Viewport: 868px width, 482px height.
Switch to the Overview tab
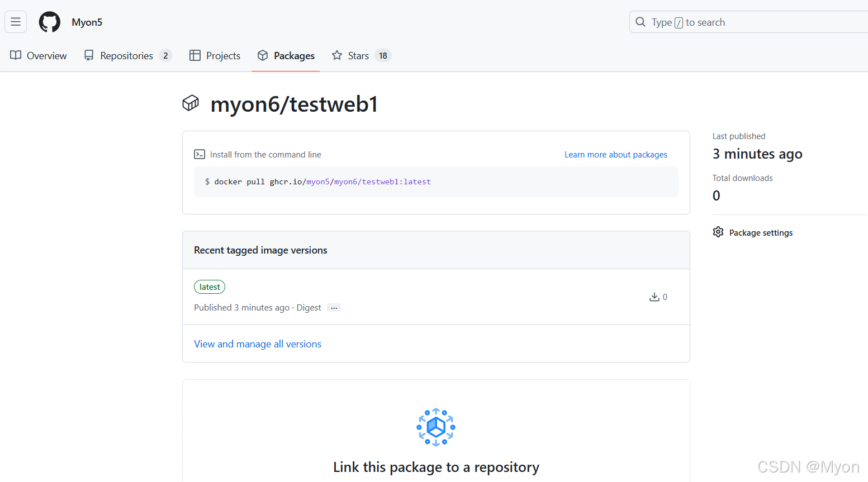tap(39, 56)
